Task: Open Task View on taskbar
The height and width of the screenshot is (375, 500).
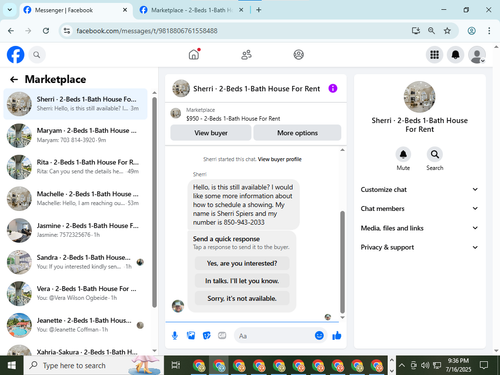Action: (175, 365)
